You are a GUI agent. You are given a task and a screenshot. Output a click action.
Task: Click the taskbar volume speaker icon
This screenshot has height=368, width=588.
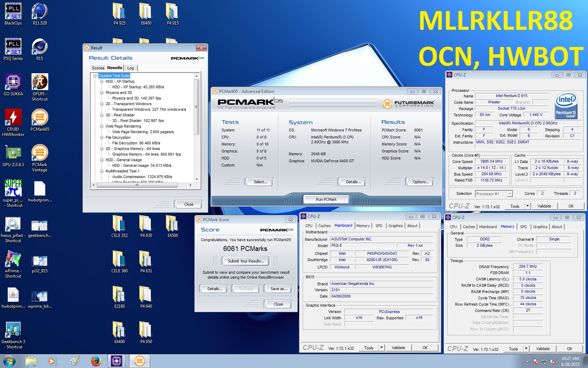click(x=553, y=361)
